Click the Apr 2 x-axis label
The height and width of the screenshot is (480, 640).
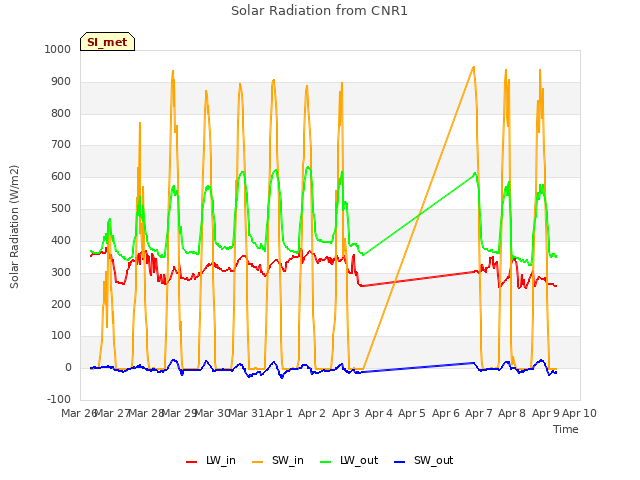[x=312, y=413]
